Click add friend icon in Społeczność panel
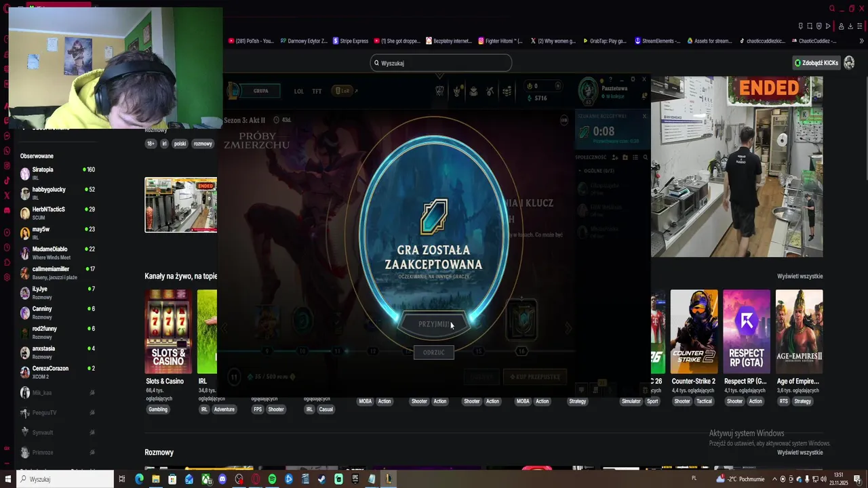Viewport: 868px width, 488px height. (x=614, y=157)
